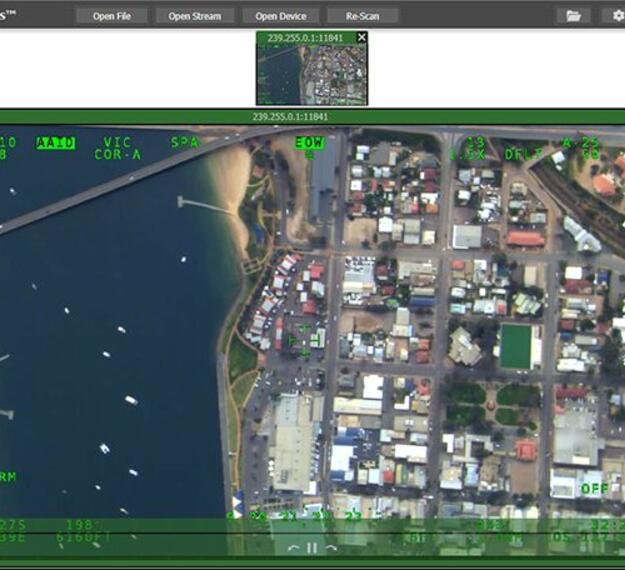This screenshot has height=570, width=625.
Task: Hit the Re-Scan button
Action: click(362, 16)
